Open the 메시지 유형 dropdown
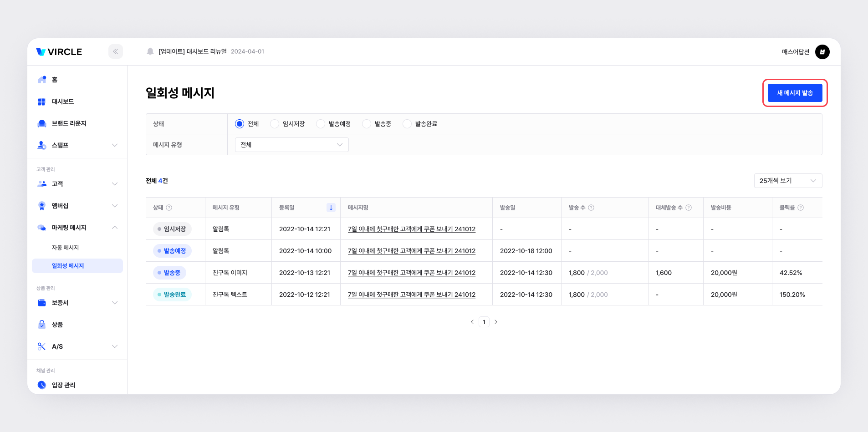Image resolution: width=868 pixels, height=432 pixels. [x=291, y=145]
